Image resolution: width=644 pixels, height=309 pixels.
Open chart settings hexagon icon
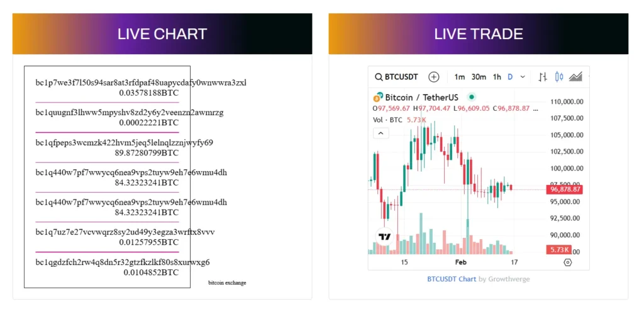point(567,262)
